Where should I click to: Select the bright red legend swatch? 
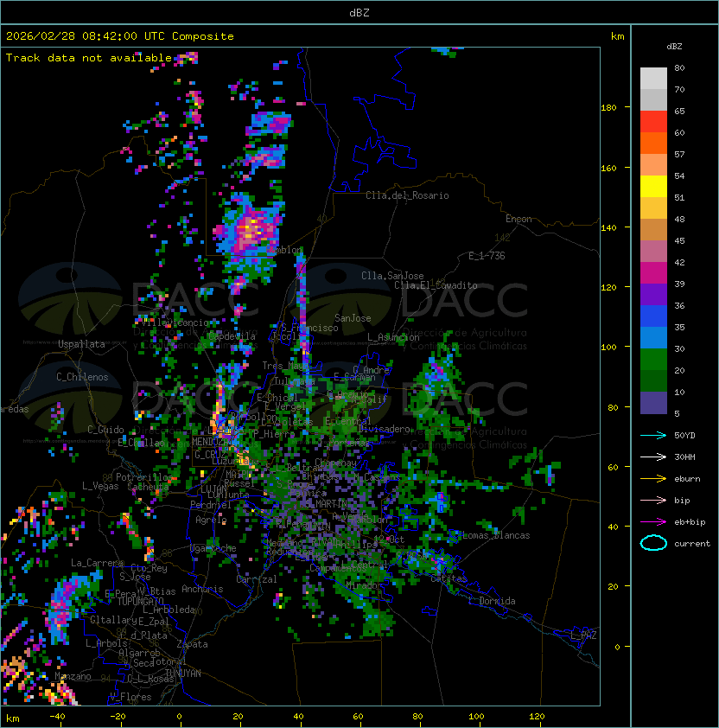click(653, 121)
